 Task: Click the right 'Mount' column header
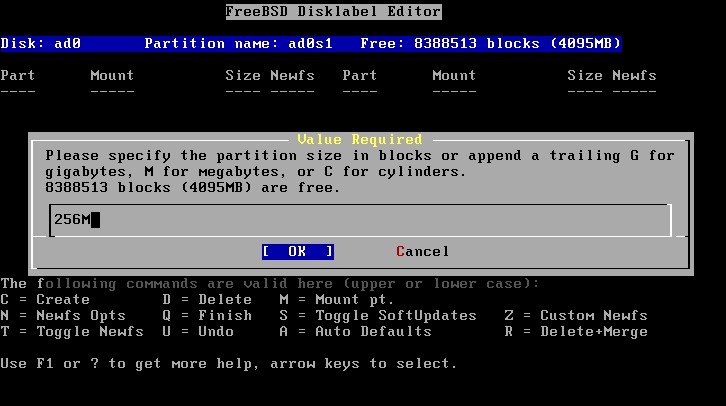tap(454, 75)
